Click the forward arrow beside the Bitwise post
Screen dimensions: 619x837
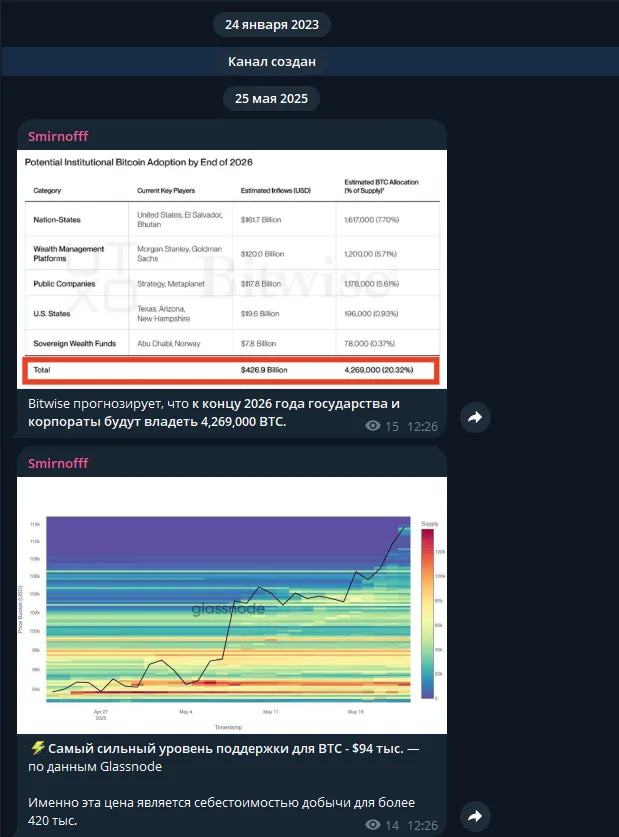tap(475, 417)
